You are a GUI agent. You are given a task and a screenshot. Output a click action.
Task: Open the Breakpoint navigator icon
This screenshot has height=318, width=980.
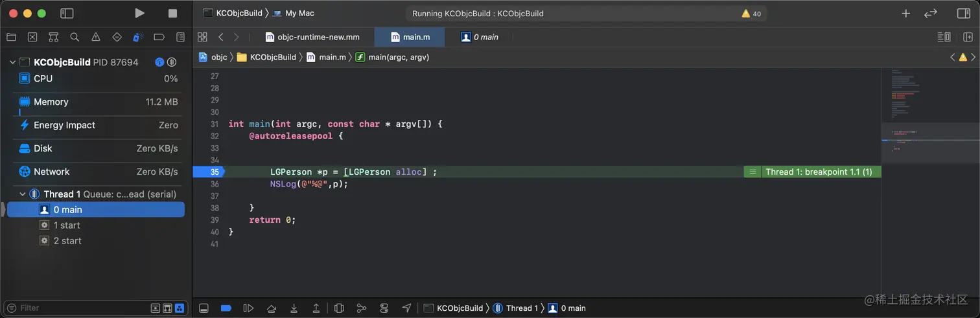159,37
